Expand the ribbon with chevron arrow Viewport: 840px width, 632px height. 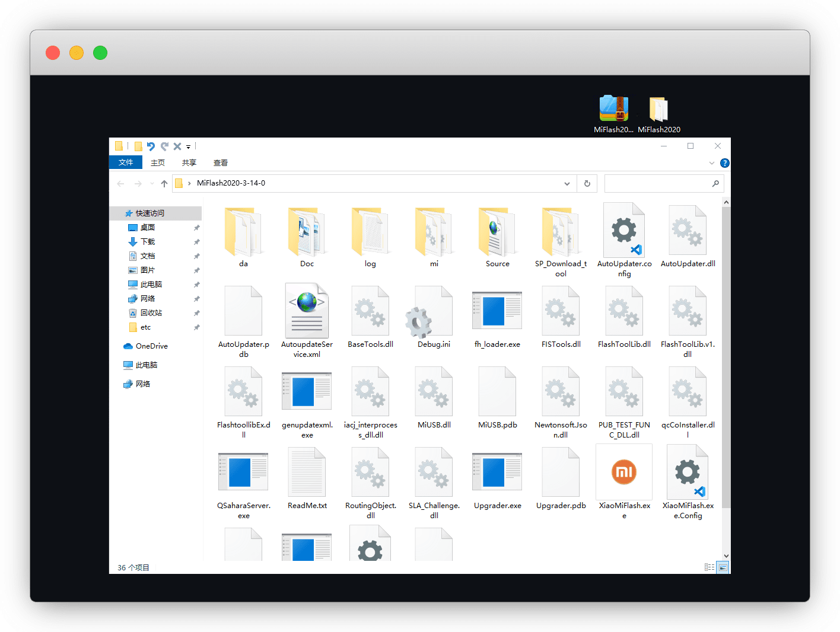click(712, 163)
